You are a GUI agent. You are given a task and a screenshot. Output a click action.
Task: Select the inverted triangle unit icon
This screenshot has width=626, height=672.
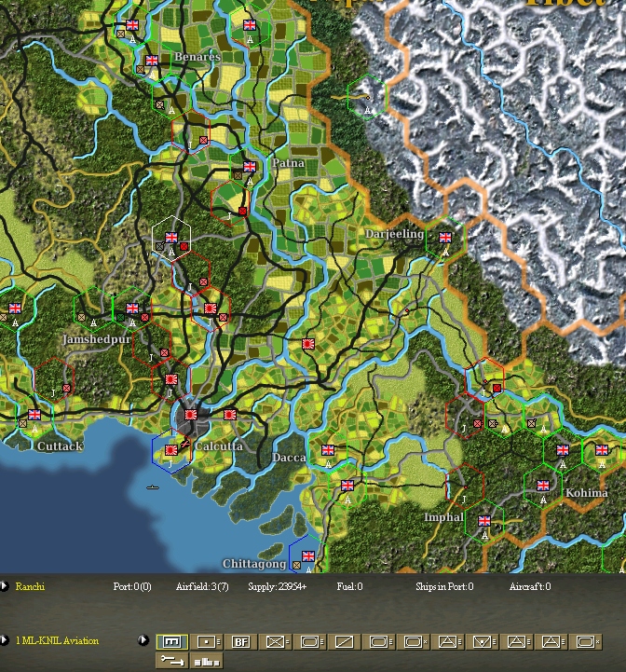pyautogui.click(x=483, y=641)
